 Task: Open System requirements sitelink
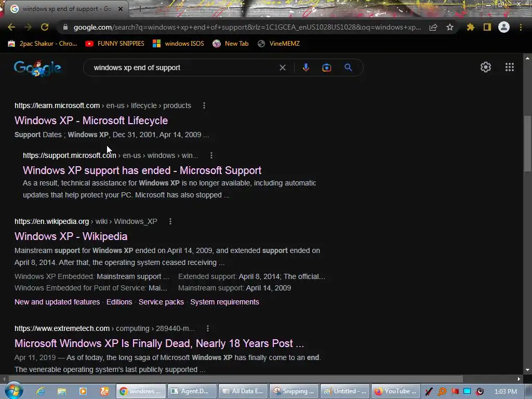(224, 302)
